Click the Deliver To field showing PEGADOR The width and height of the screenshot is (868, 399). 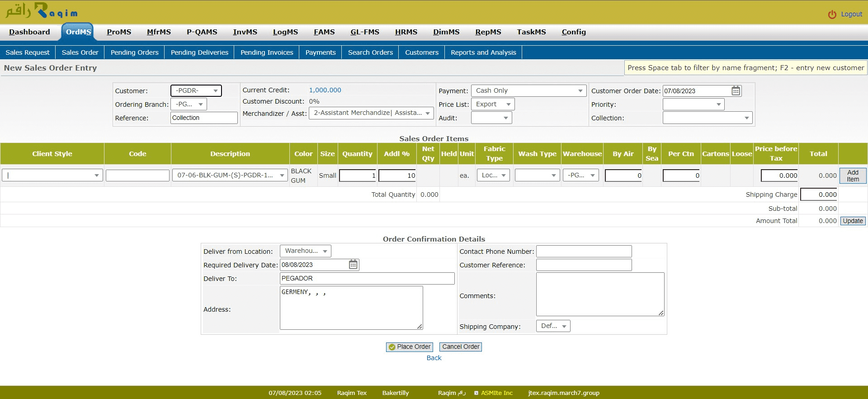click(367, 279)
